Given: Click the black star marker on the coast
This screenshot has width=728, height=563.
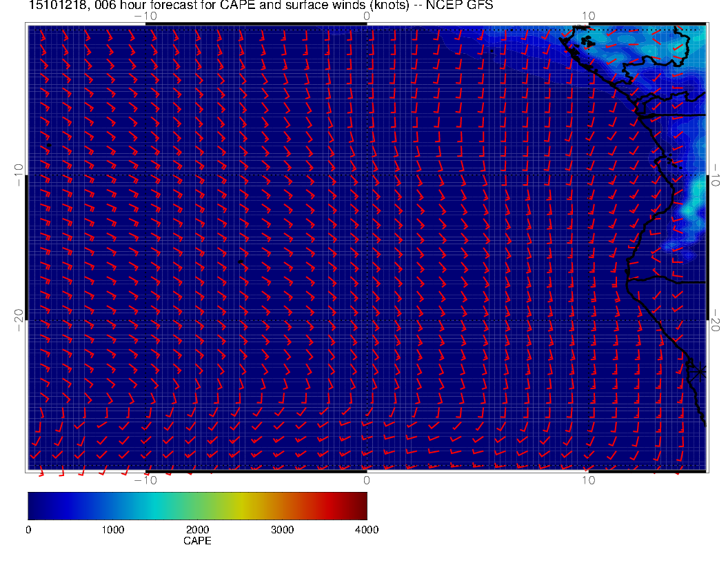Looking at the screenshot, I should [x=700, y=371].
